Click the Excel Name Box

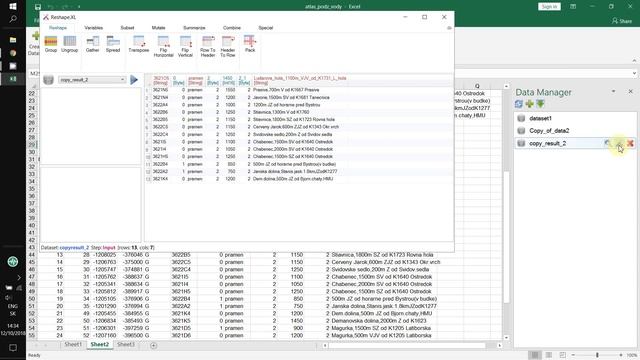click(34, 73)
